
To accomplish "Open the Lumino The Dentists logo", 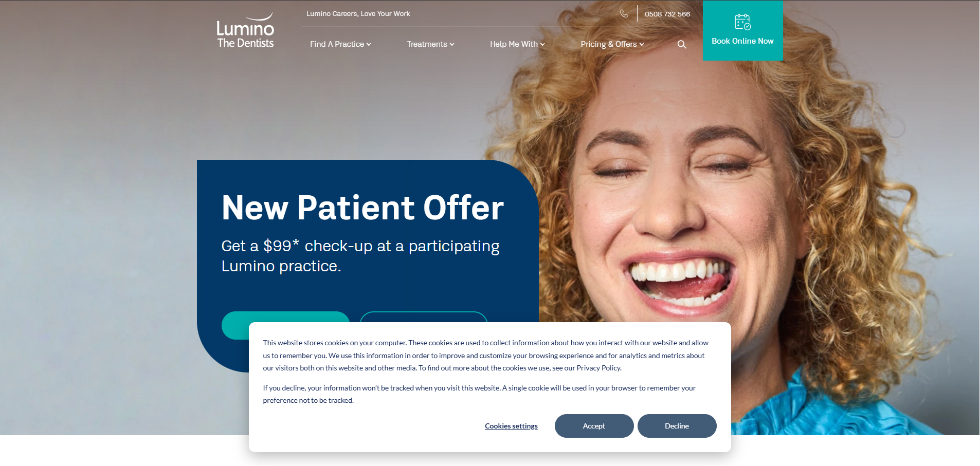I will point(245,31).
